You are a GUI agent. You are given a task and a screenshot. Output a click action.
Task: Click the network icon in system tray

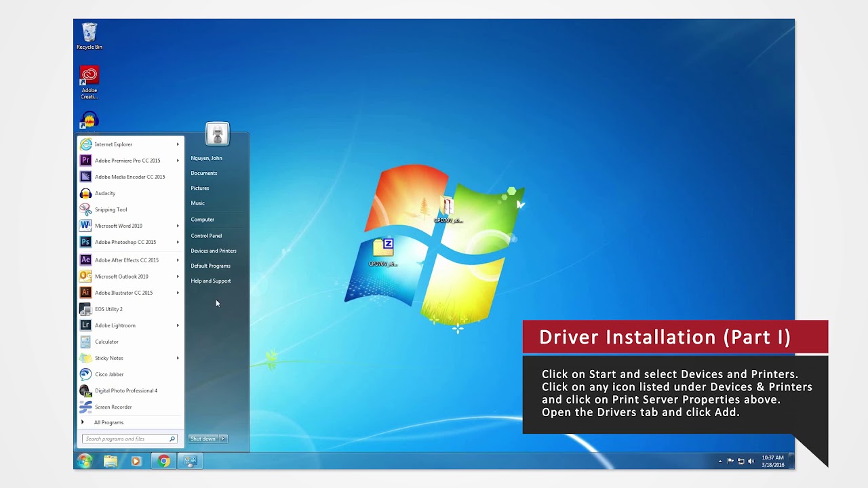[741, 461]
